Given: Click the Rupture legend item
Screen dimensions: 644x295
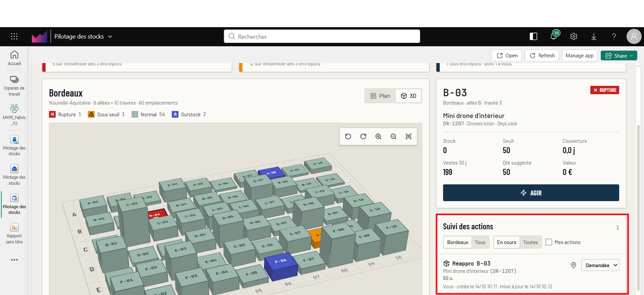Looking at the screenshot, I should [65, 114].
